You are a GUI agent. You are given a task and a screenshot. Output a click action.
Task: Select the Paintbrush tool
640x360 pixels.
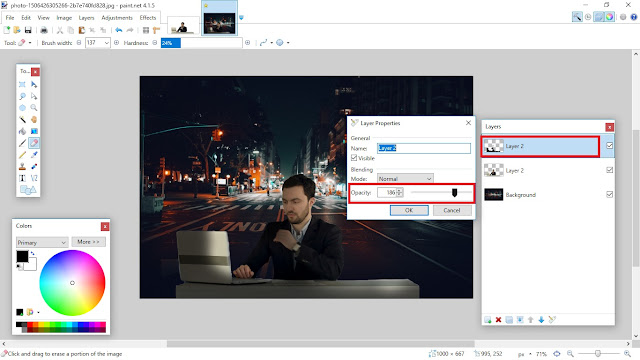click(22, 143)
